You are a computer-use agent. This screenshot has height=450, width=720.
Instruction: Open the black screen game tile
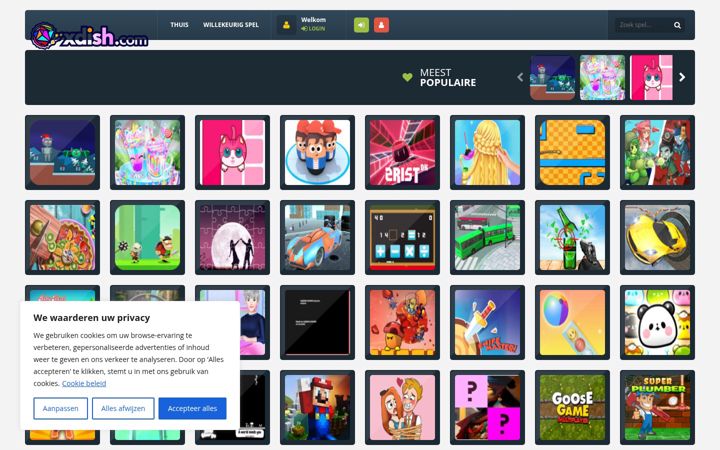point(317,322)
